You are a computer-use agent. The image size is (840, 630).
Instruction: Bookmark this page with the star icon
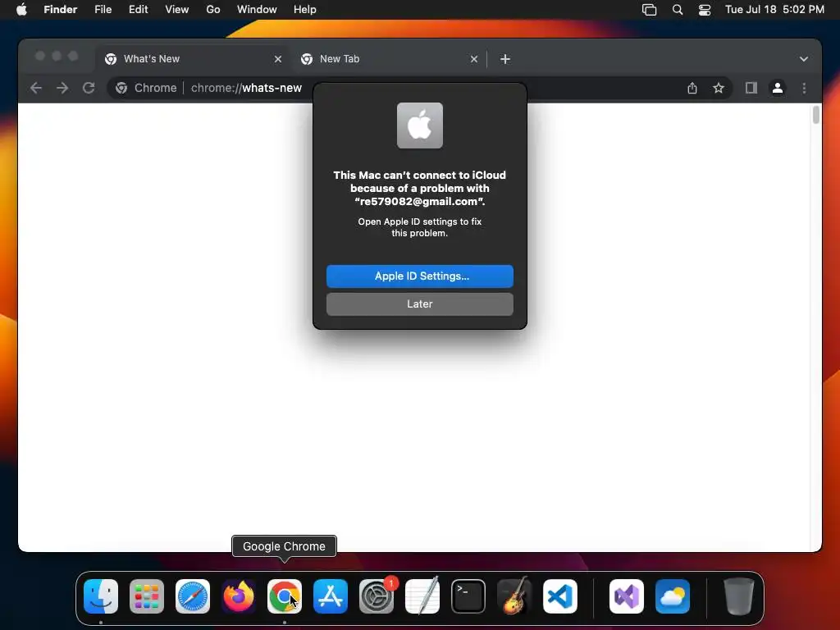pyautogui.click(x=719, y=88)
